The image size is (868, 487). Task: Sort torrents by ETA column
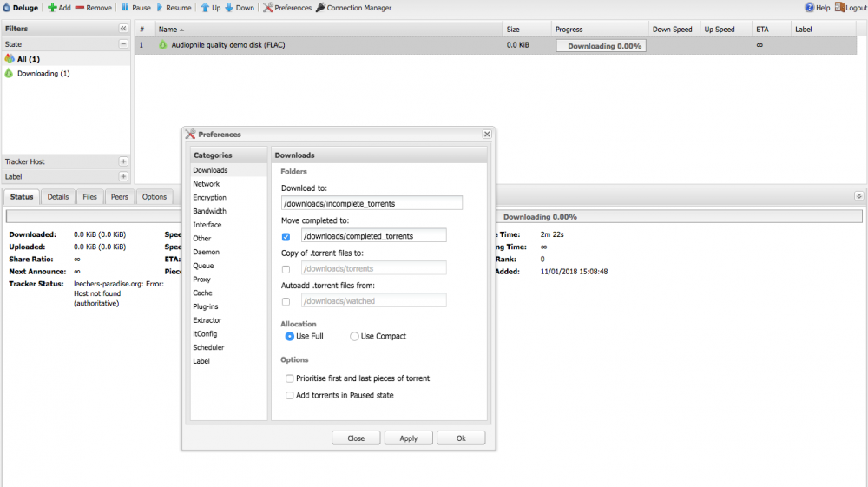click(x=771, y=30)
